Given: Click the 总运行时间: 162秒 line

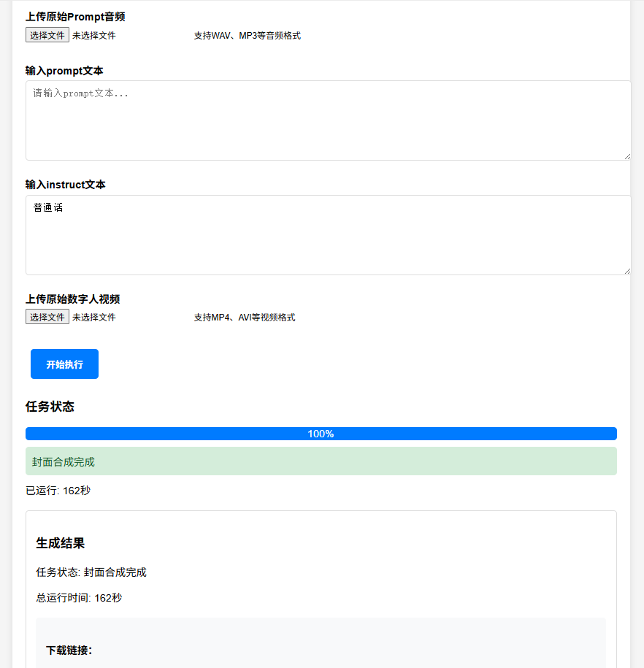Looking at the screenshot, I should click(x=79, y=598).
